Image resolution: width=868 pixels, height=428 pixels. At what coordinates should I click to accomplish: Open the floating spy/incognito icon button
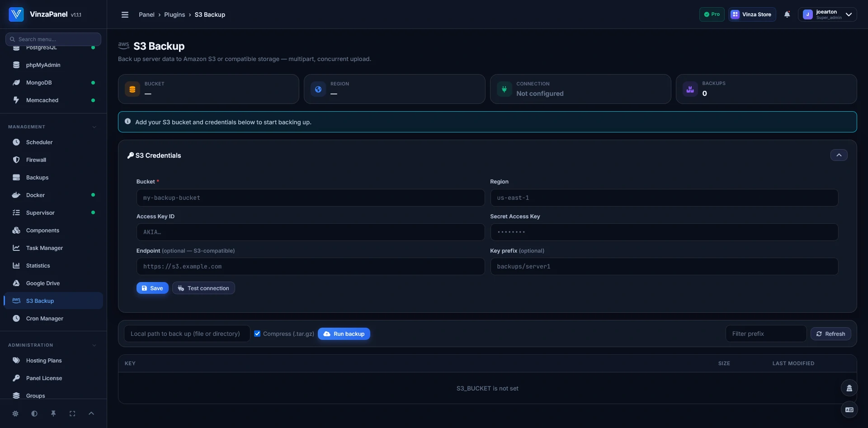(849, 388)
